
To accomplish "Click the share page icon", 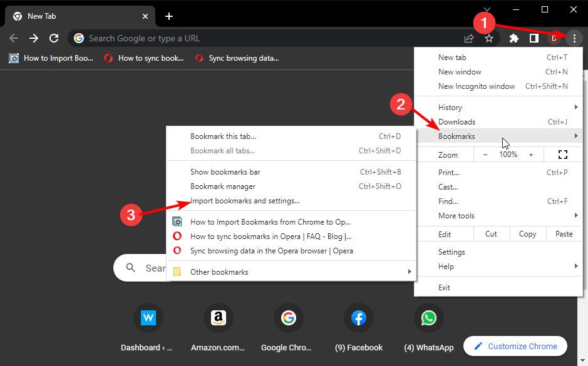I will tap(468, 38).
